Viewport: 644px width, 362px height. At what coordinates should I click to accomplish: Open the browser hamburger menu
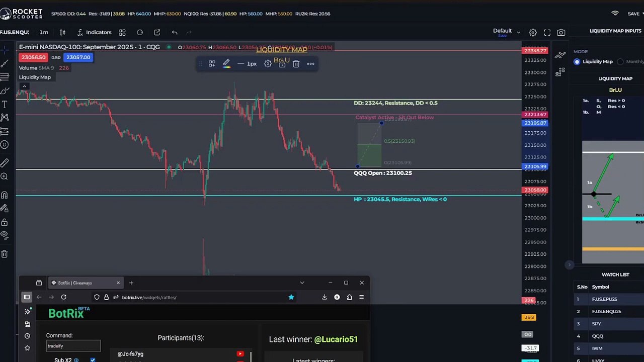tap(361, 297)
